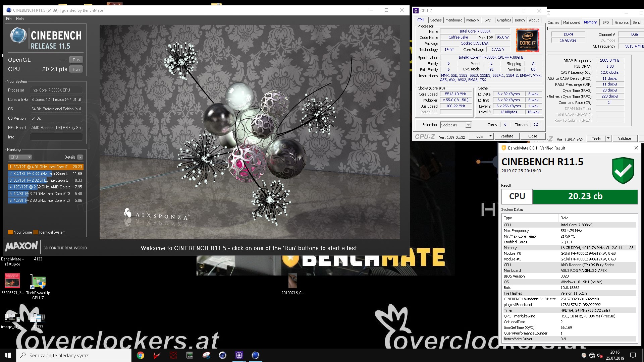Launch the Snipping Tool from the taskbar
Image resolution: width=644 pixels, height=362 pixels.
pos(206,355)
